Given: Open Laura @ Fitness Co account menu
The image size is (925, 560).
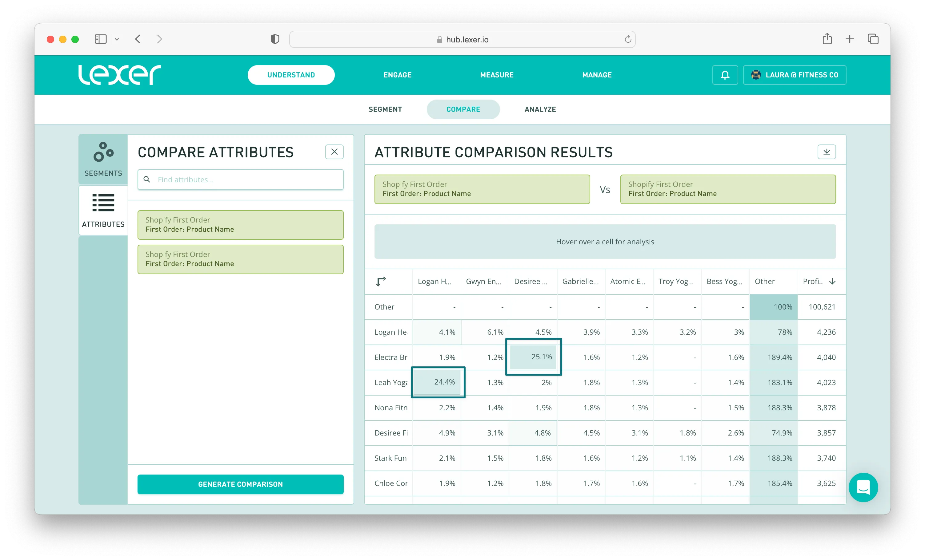Looking at the screenshot, I should click(x=794, y=75).
